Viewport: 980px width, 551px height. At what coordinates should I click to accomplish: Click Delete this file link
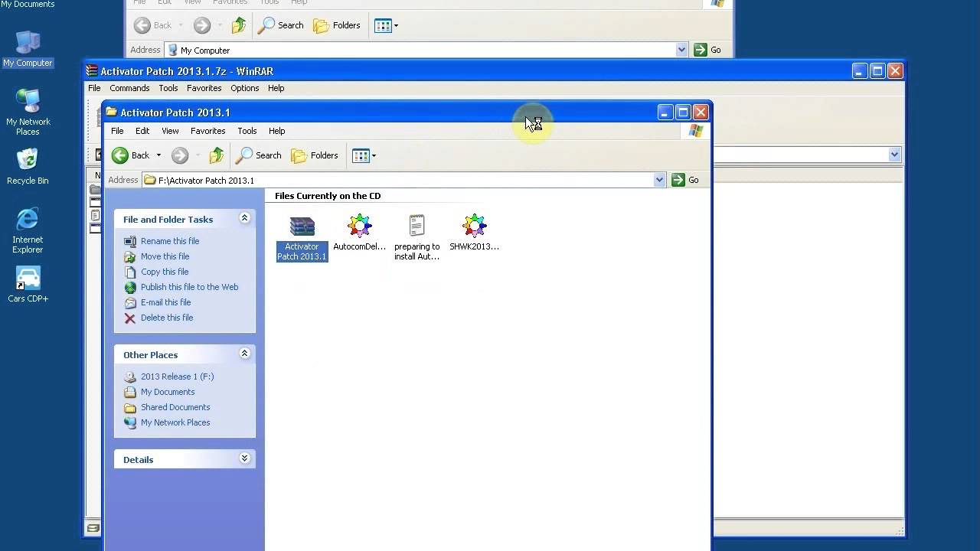click(x=167, y=318)
